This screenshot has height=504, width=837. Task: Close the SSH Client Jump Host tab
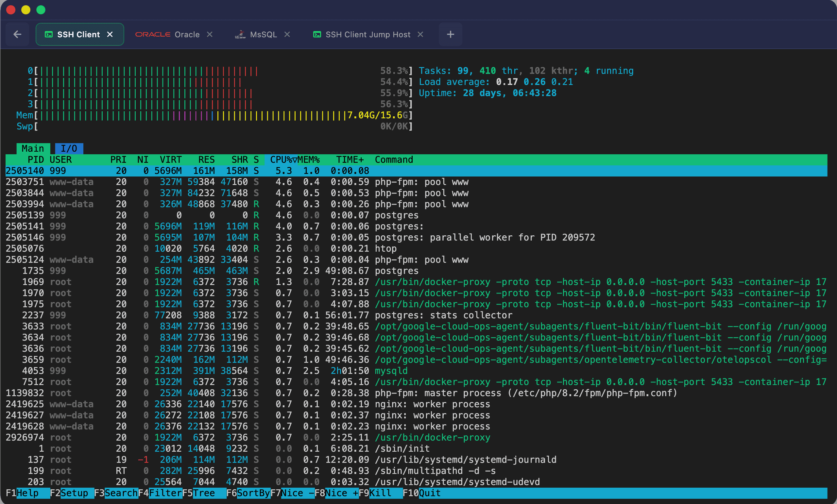pos(420,34)
